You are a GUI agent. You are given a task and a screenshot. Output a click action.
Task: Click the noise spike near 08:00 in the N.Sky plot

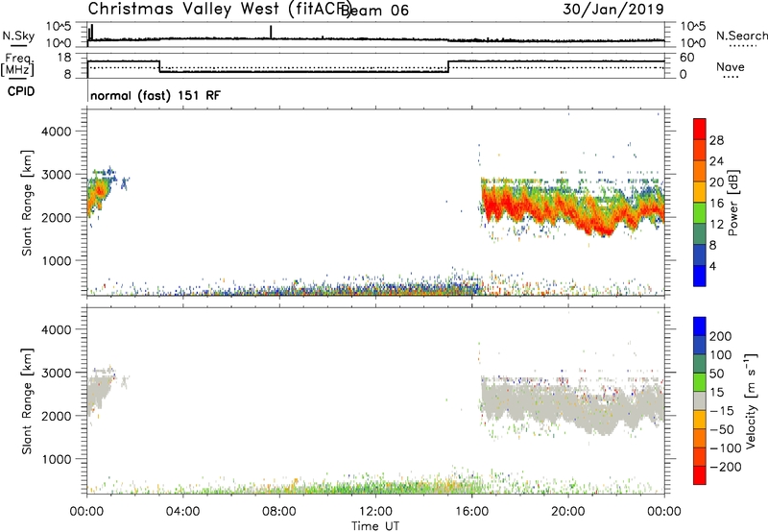[x=271, y=32]
